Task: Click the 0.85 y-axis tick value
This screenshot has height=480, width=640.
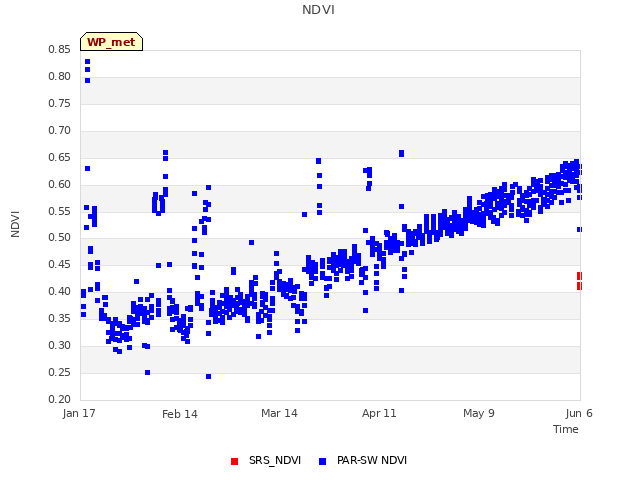Action: point(59,49)
